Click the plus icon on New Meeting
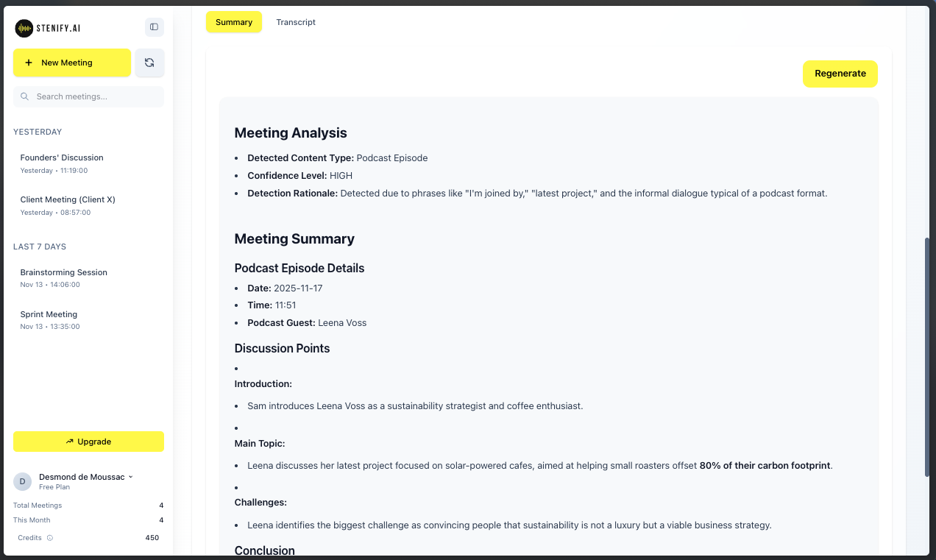This screenshot has height=560, width=936. point(29,63)
